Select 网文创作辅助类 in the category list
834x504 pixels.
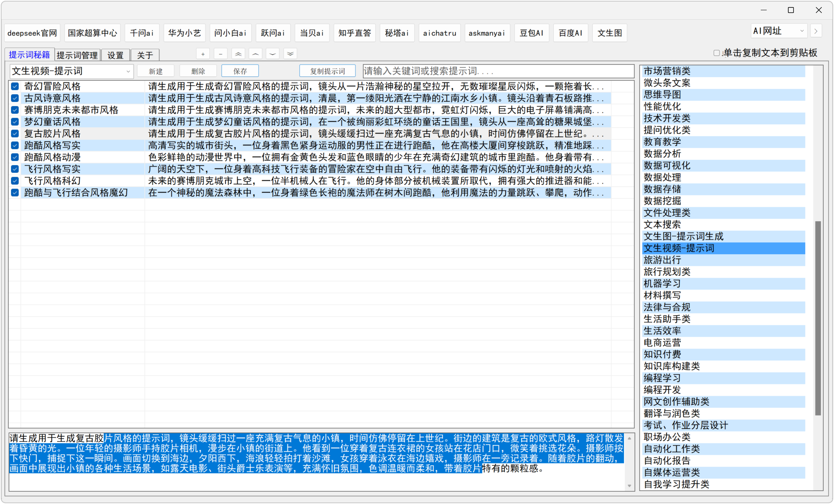(723, 402)
